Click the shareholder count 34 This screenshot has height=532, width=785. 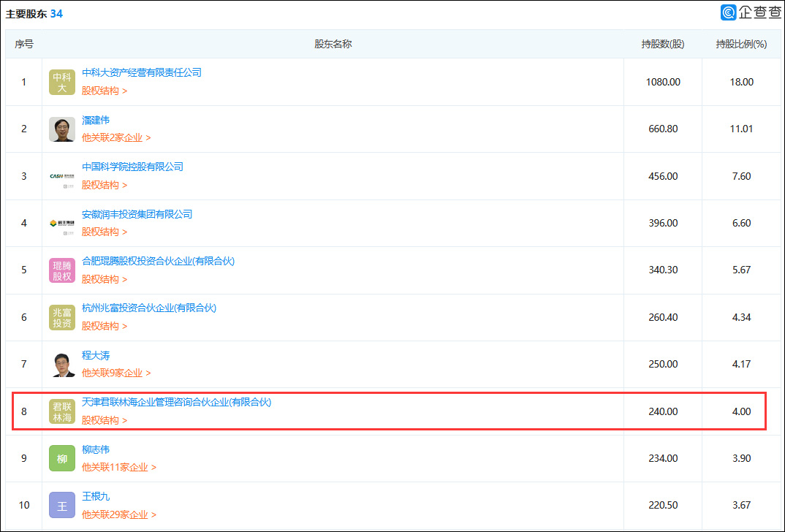pos(56,14)
